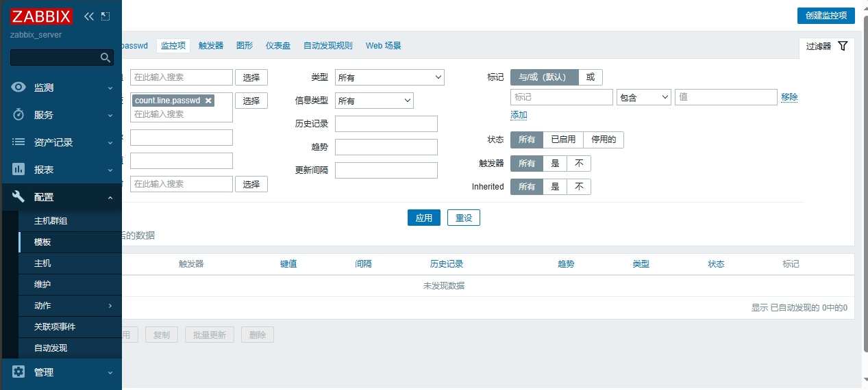The width and height of the screenshot is (868, 390).
Task: Open the 类型 dropdown
Action: (x=389, y=77)
